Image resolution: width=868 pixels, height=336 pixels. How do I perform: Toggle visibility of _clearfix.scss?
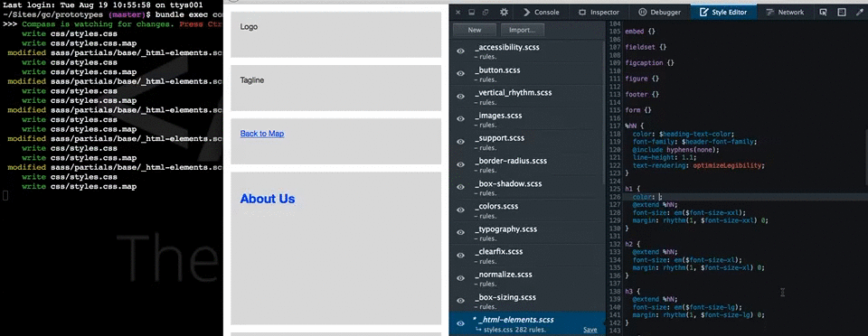pos(460,255)
